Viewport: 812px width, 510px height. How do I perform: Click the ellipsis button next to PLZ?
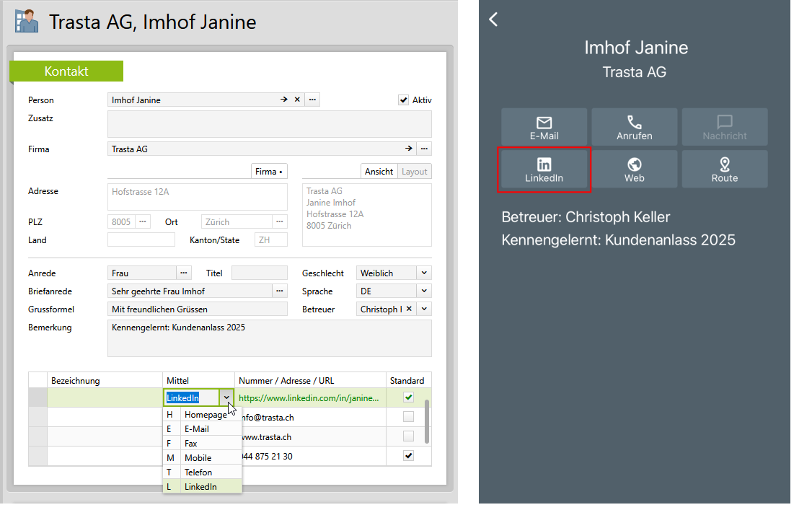142,221
